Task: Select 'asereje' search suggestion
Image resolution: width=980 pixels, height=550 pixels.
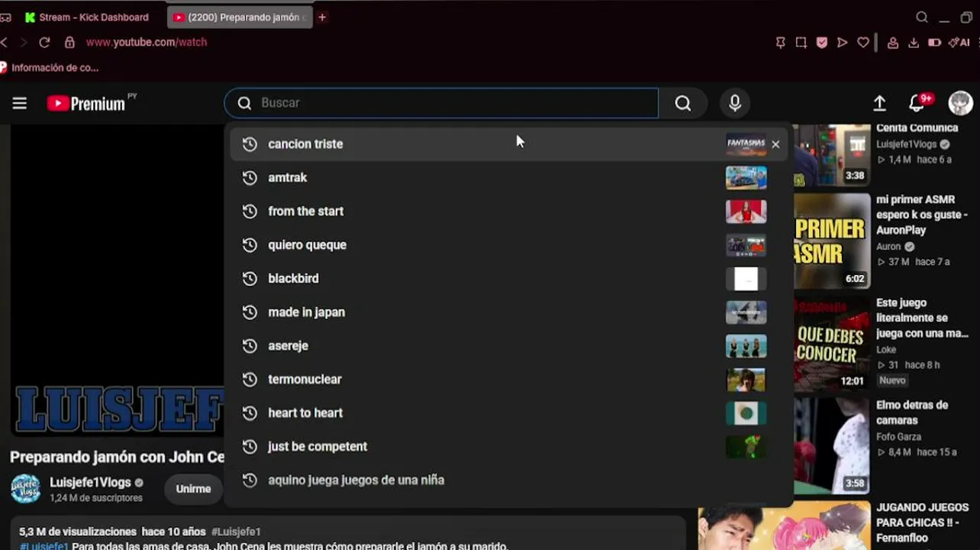Action: 509,346
